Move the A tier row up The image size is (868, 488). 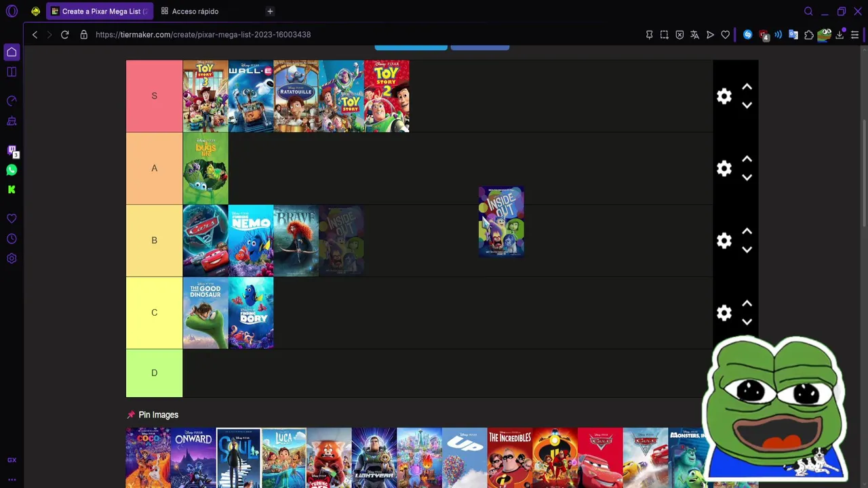(x=747, y=159)
